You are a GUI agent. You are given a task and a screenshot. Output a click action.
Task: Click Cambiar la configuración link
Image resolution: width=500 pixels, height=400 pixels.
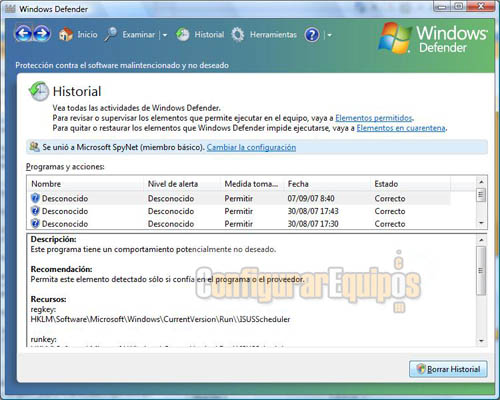click(x=251, y=147)
